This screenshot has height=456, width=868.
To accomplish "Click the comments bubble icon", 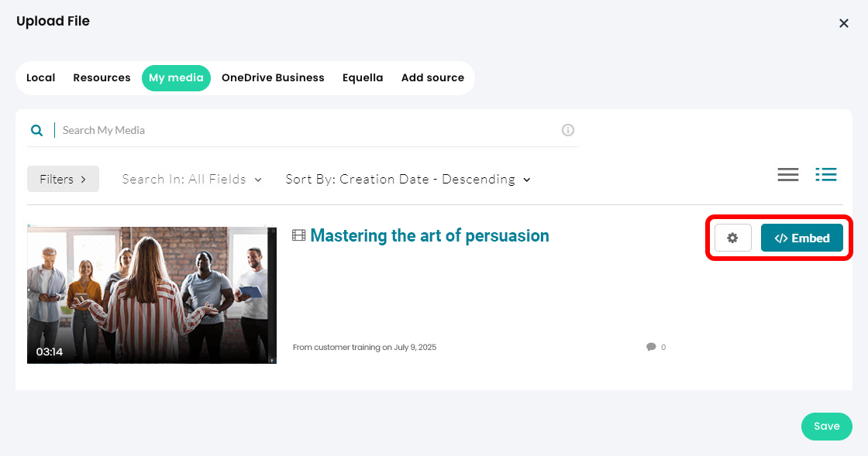I will (x=651, y=347).
